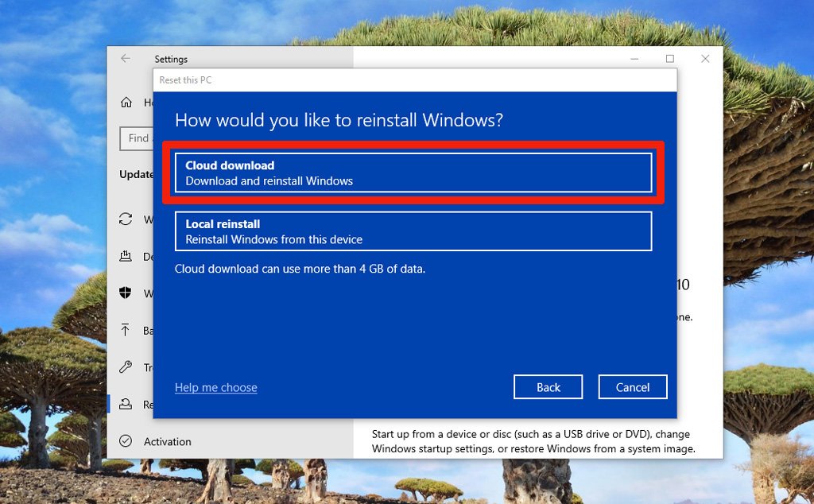
Task: Cancel the Reset this PC dialog
Action: (632, 387)
